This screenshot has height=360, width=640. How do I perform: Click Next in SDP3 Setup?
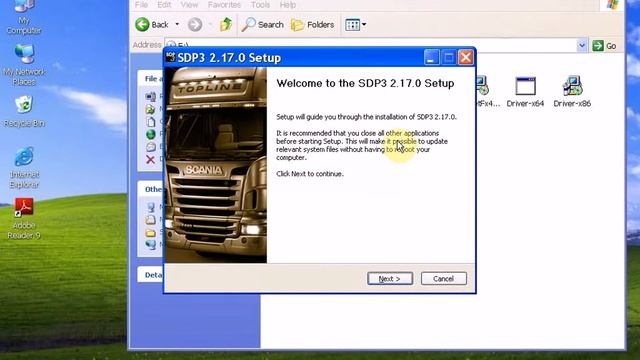click(x=390, y=278)
